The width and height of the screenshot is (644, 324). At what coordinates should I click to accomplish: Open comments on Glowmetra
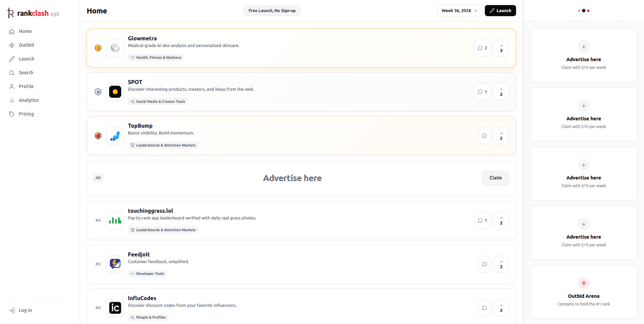(x=482, y=48)
